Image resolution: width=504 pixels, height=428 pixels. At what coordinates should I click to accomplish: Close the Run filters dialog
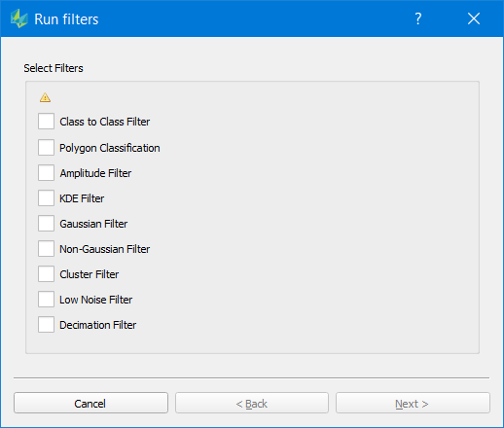pyautogui.click(x=474, y=18)
